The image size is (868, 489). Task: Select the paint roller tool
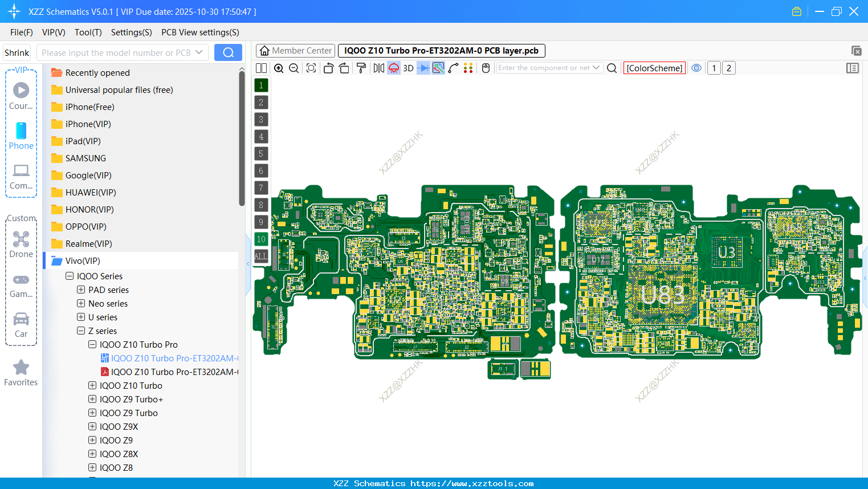361,68
